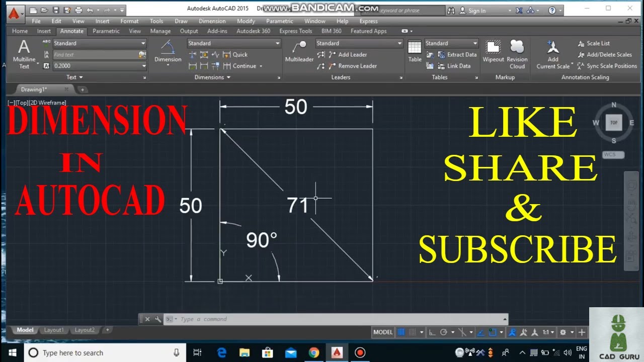The height and width of the screenshot is (362, 644).
Task: Switch to the Manage ribbon tab
Action: (x=160, y=31)
